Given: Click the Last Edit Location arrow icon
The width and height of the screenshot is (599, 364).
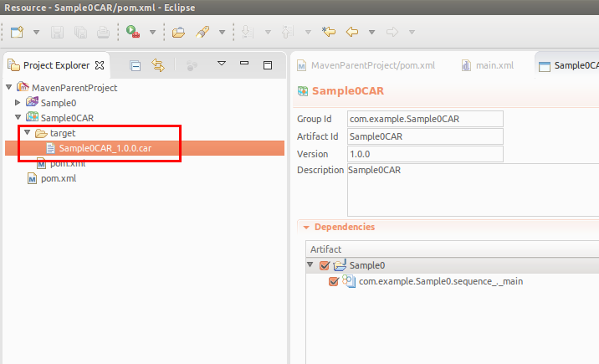Looking at the screenshot, I should (329, 33).
